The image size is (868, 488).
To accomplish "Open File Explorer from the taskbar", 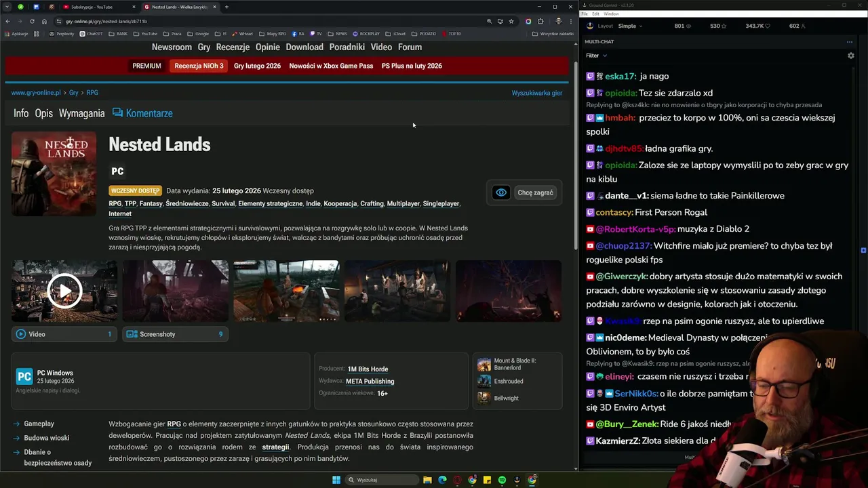I will pyautogui.click(x=427, y=480).
